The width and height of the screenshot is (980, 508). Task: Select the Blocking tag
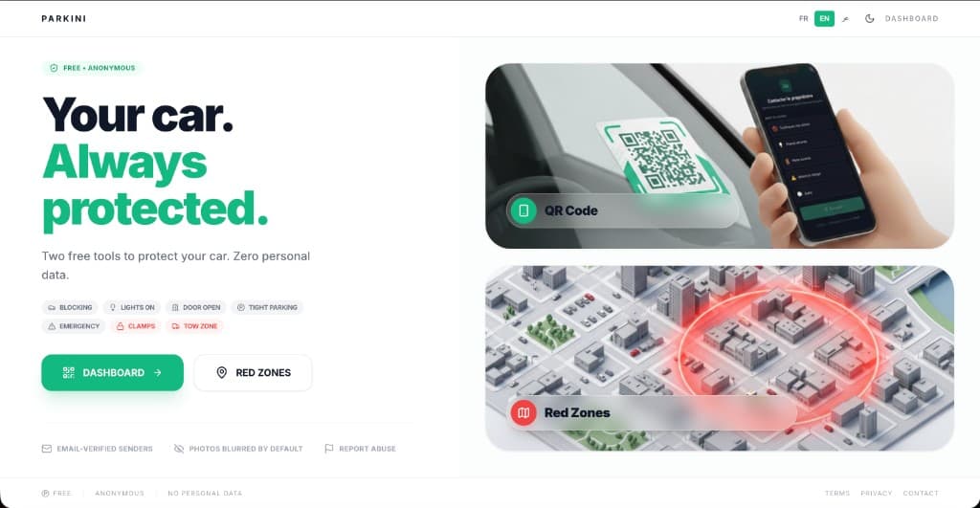pyautogui.click(x=70, y=307)
